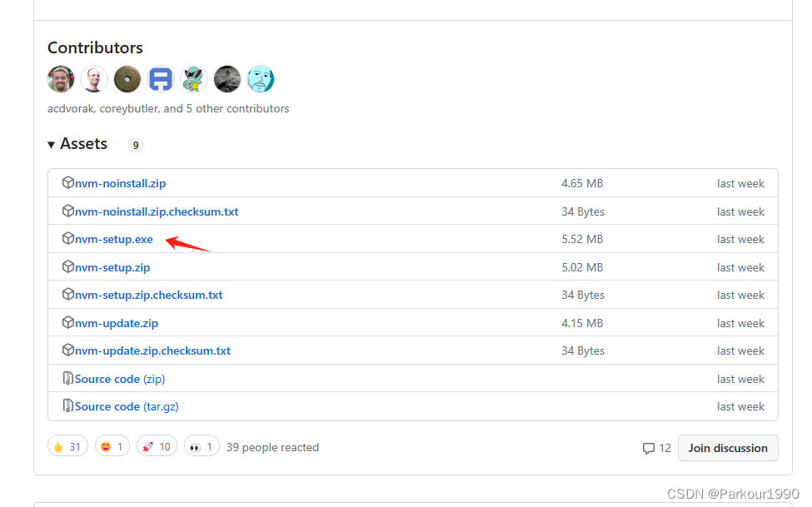Open nvm-setup.zip.checksum.txt link
This screenshot has height=507, width=812.
point(148,296)
